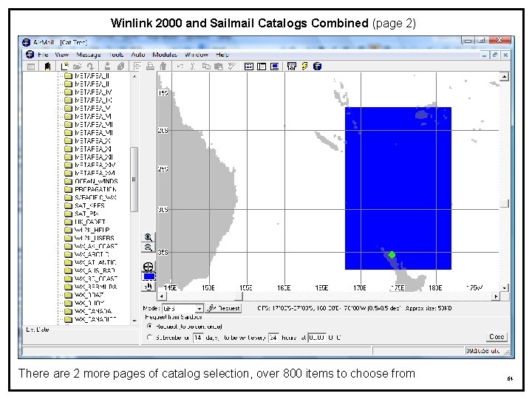Click the post message toolbar icon

pyautogui.click(x=108, y=66)
